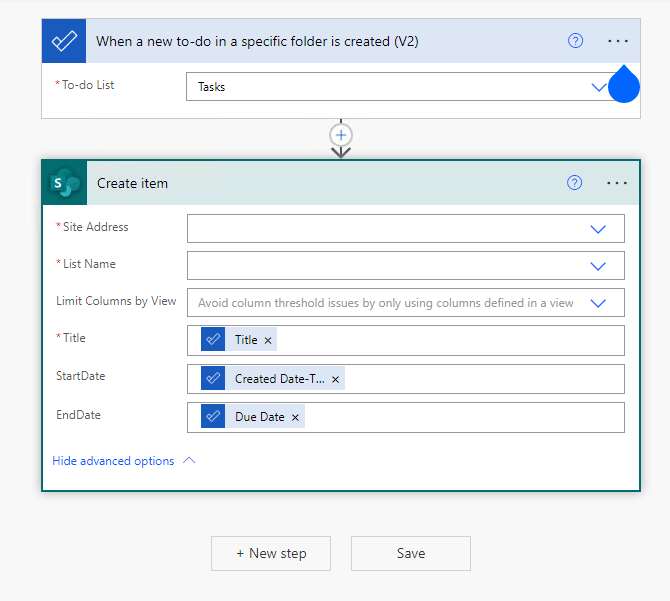Add a New step
The width and height of the screenshot is (670, 601).
(271, 553)
